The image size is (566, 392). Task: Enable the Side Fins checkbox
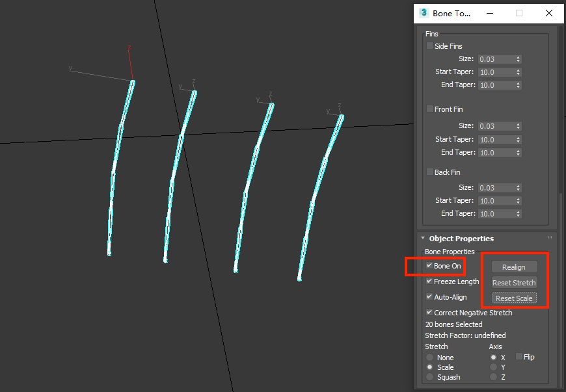pos(429,46)
